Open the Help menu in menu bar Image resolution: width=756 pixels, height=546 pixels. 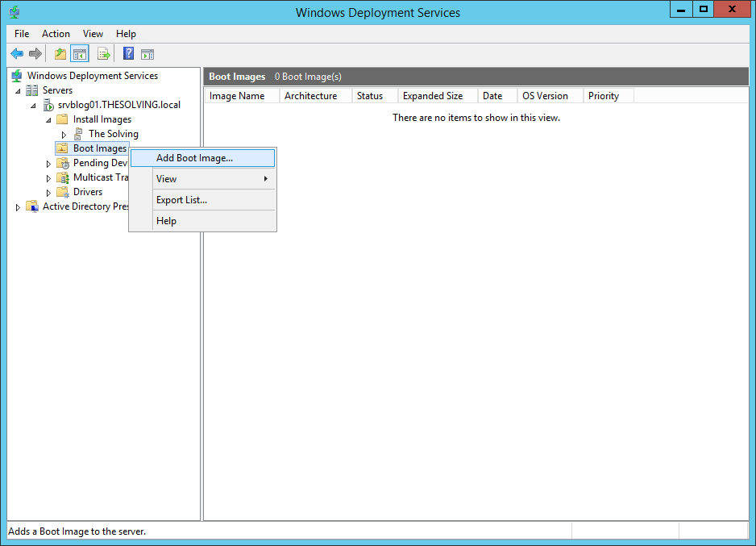point(126,34)
